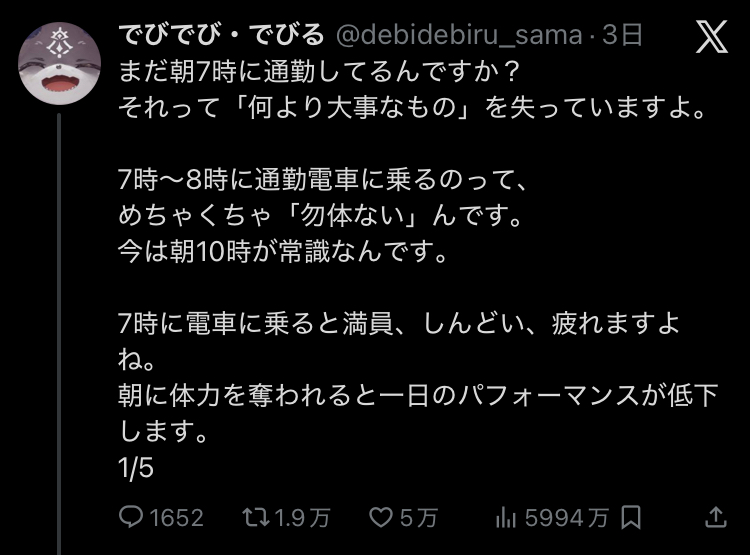Tap the share upload icon

pos(716,517)
